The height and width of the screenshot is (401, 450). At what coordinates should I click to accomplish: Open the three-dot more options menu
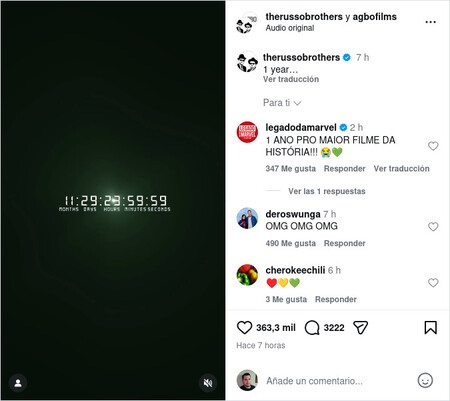pyautogui.click(x=430, y=22)
